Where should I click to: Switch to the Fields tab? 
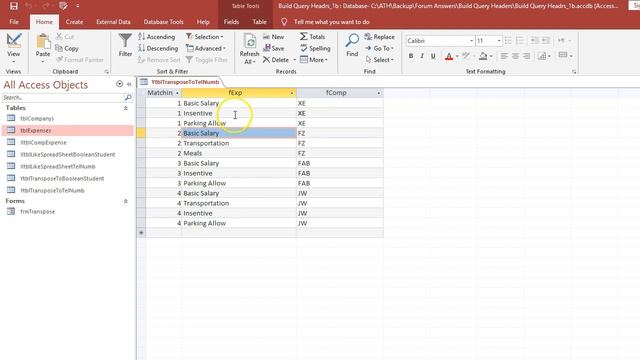(x=231, y=22)
